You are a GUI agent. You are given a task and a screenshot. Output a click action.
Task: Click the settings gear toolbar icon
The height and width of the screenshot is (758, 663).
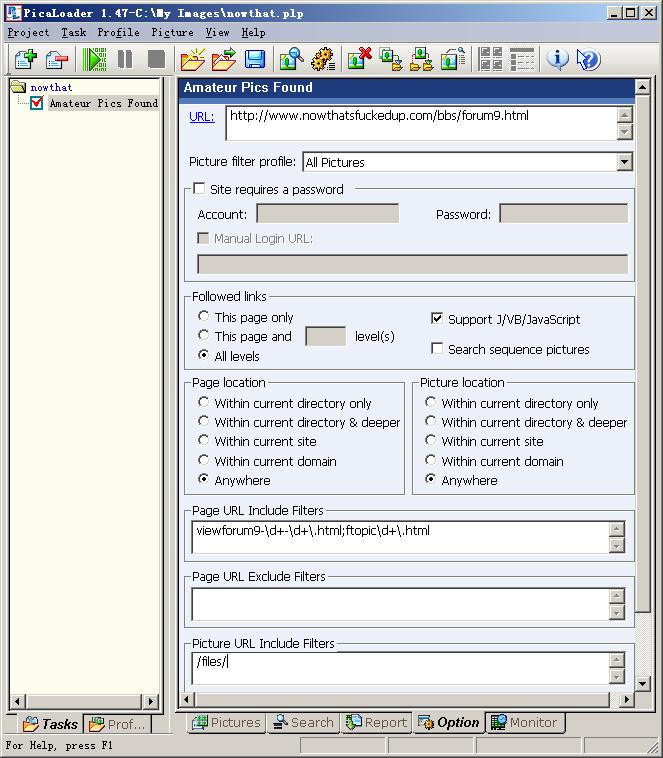322,59
